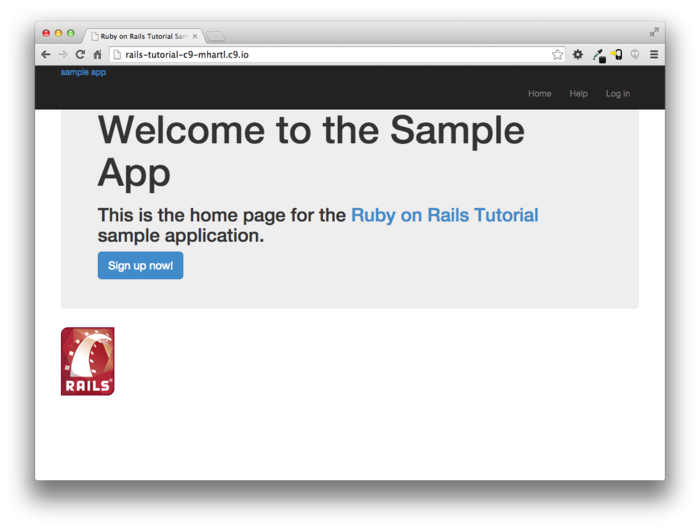The image size is (700, 529).
Task: Click the Welcome to the Sample App heading
Action: tap(311, 152)
